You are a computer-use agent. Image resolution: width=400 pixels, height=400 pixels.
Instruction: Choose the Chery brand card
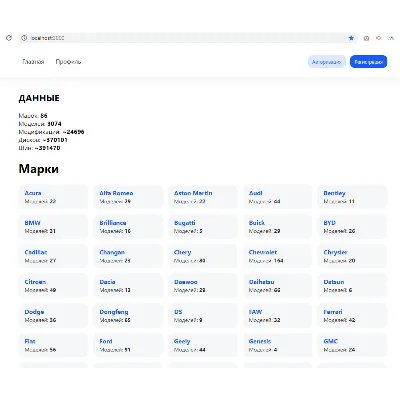(x=203, y=256)
